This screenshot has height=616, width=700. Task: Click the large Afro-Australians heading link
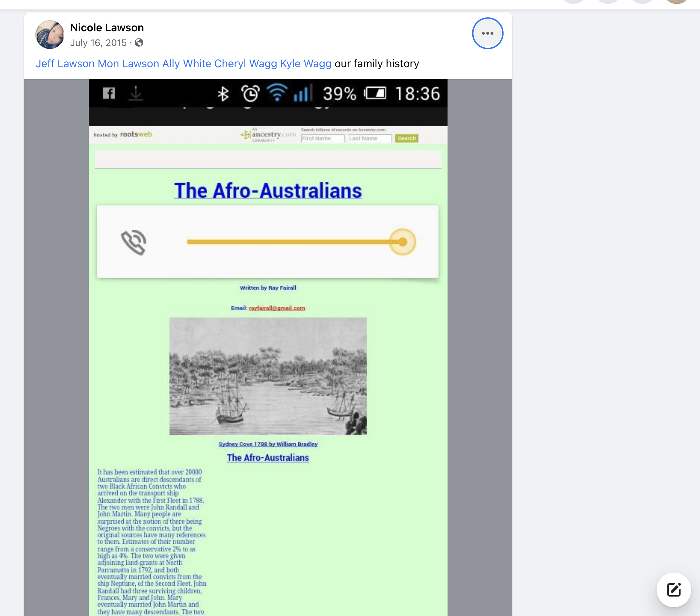268,191
